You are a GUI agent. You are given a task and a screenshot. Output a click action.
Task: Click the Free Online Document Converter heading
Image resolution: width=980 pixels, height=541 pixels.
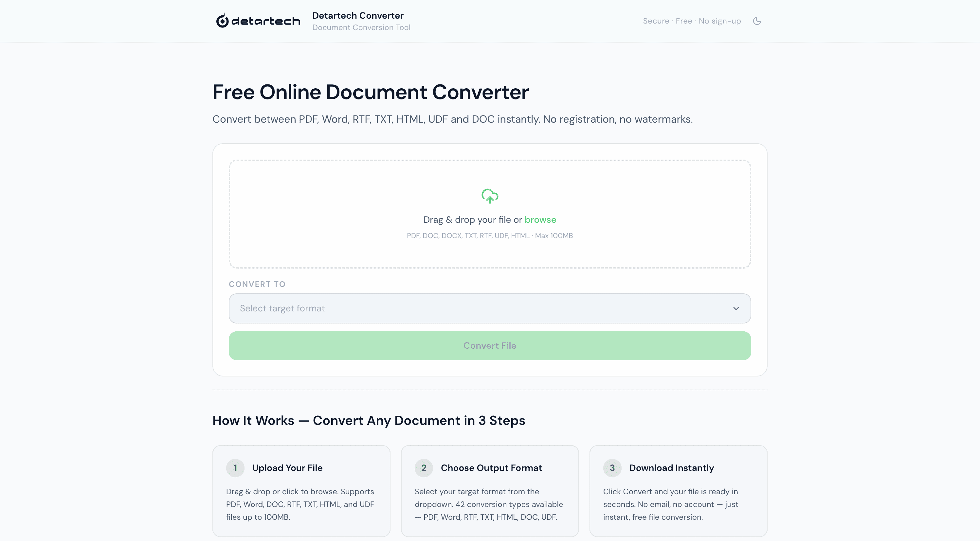click(371, 92)
